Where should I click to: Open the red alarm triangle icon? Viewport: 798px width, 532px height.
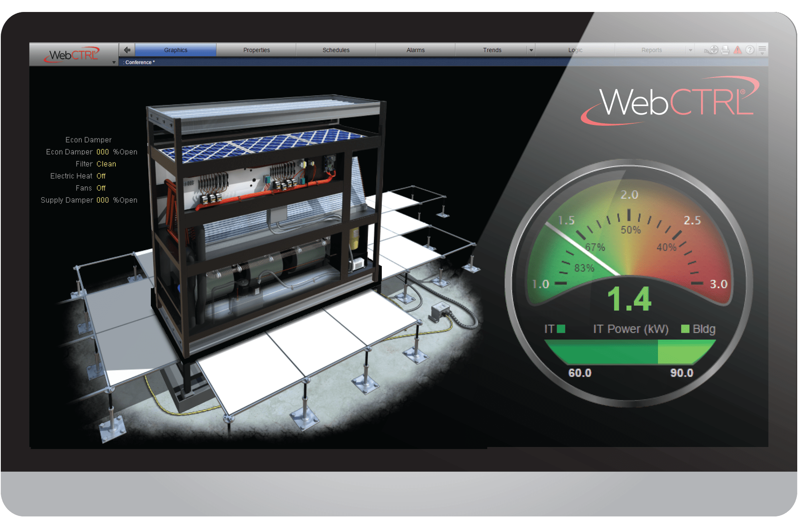738,50
